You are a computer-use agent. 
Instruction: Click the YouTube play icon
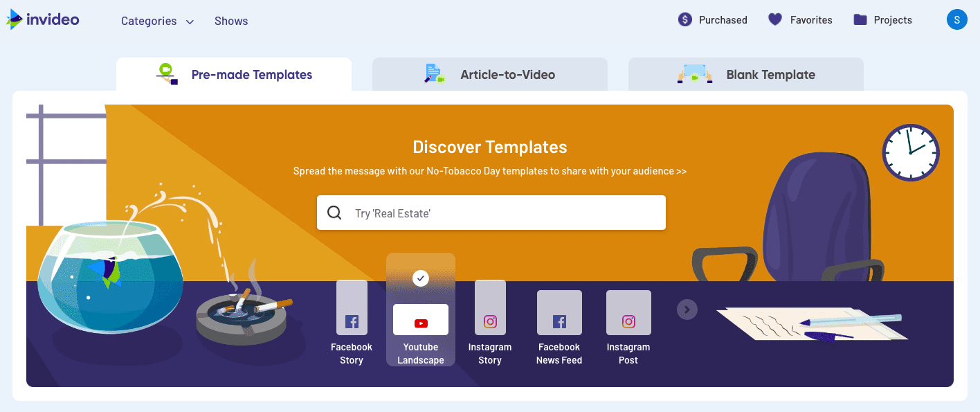tap(421, 323)
